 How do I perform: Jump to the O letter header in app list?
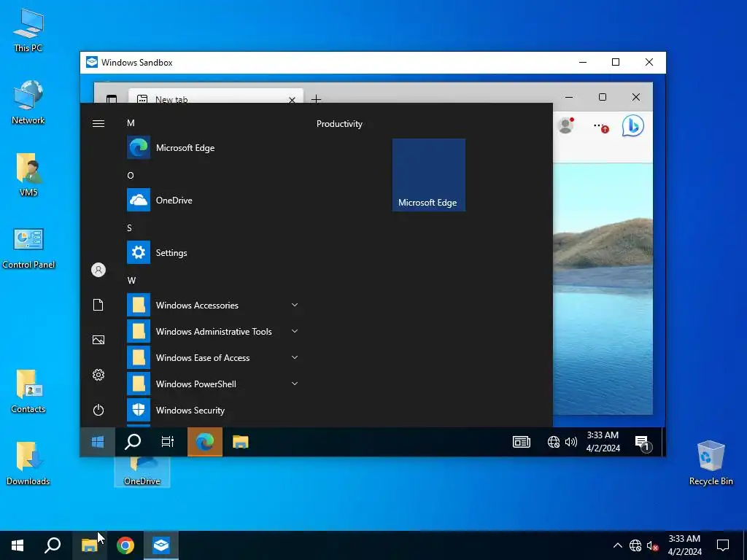click(131, 176)
